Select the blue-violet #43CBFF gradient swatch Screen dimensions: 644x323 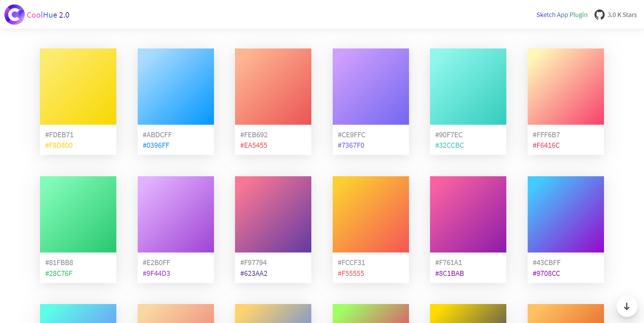[x=566, y=214]
